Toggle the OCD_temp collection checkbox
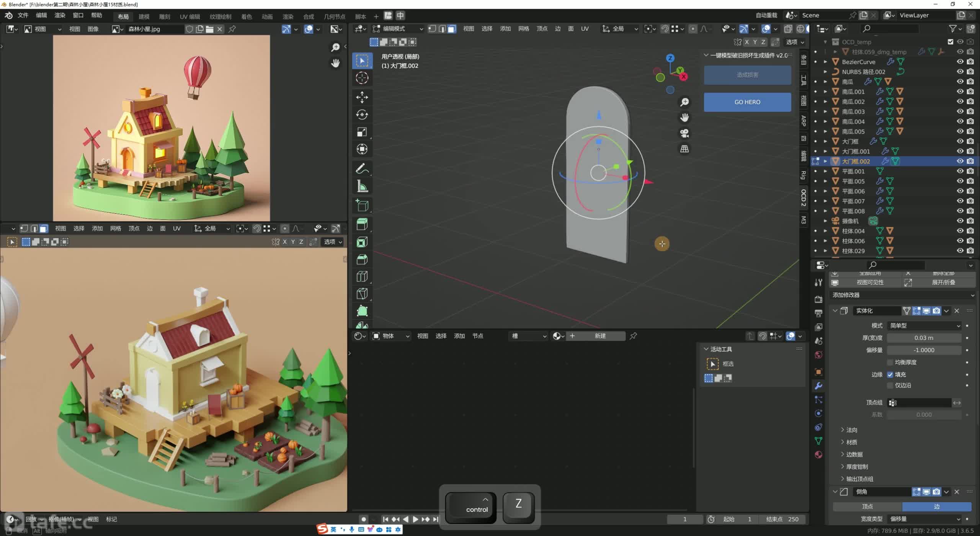The height and width of the screenshot is (536, 980). pos(951,42)
